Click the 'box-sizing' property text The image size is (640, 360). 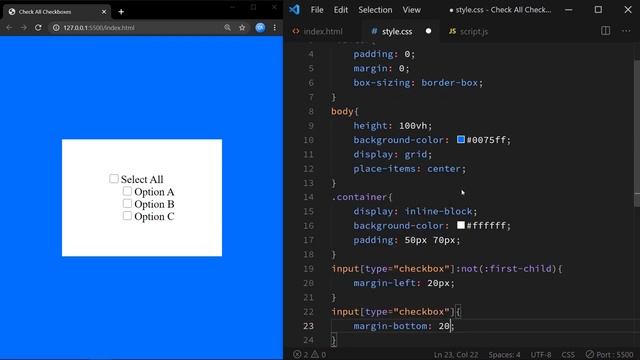[x=382, y=83]
